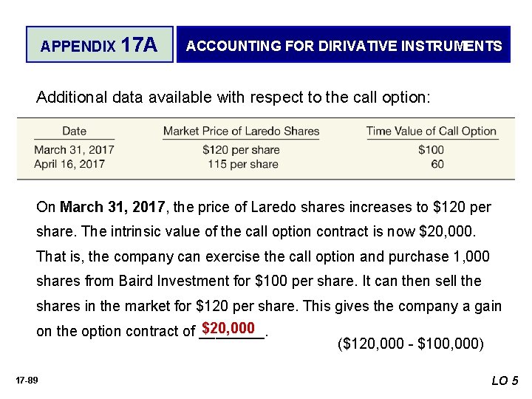Click slide number 17-89 label
Viewport: 532px width, 399px height.
[27, 381]
